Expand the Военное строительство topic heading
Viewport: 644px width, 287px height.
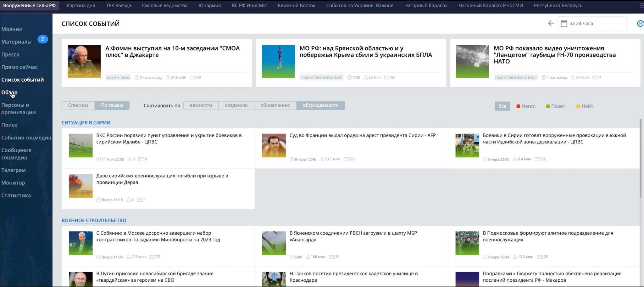pyautogui.click(x=94, y=220)
